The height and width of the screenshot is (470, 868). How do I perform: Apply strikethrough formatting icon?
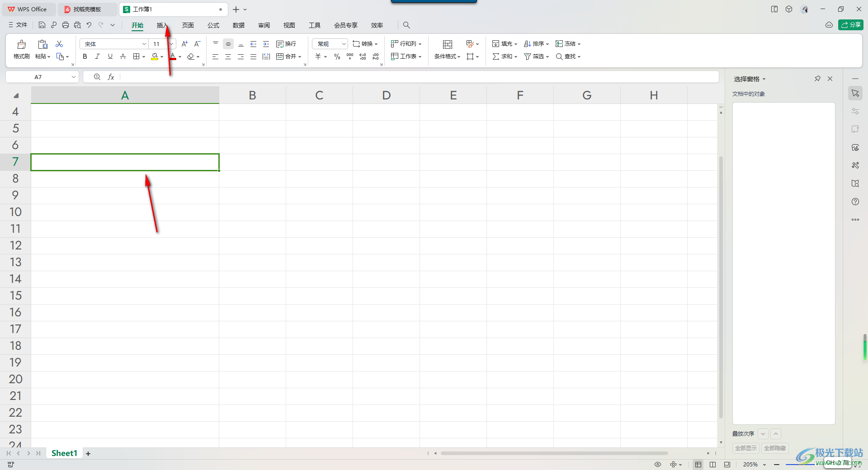[x=123, y=56]
